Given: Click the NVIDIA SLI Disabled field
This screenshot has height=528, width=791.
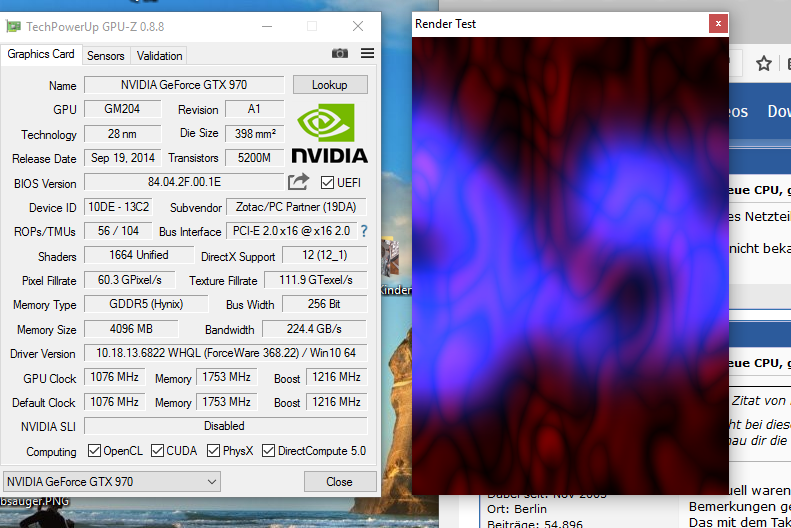Looking at the screenshot, I should (x=225, y=426).
